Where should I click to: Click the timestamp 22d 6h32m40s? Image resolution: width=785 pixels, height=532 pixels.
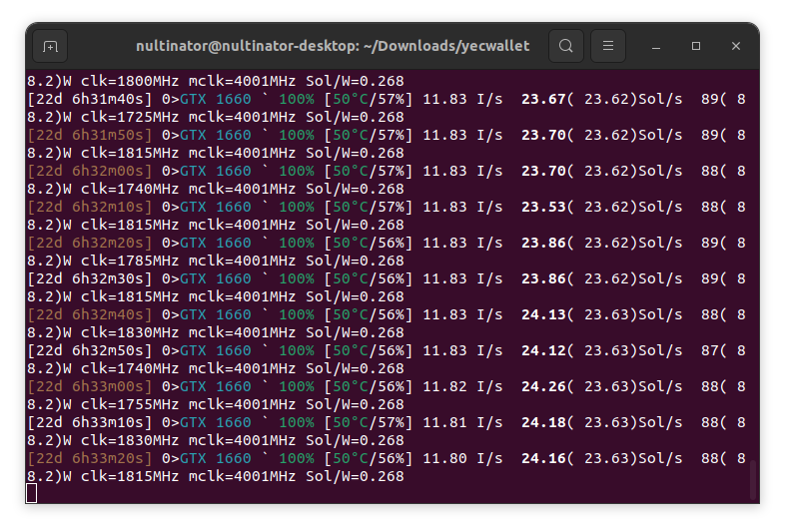90,314
